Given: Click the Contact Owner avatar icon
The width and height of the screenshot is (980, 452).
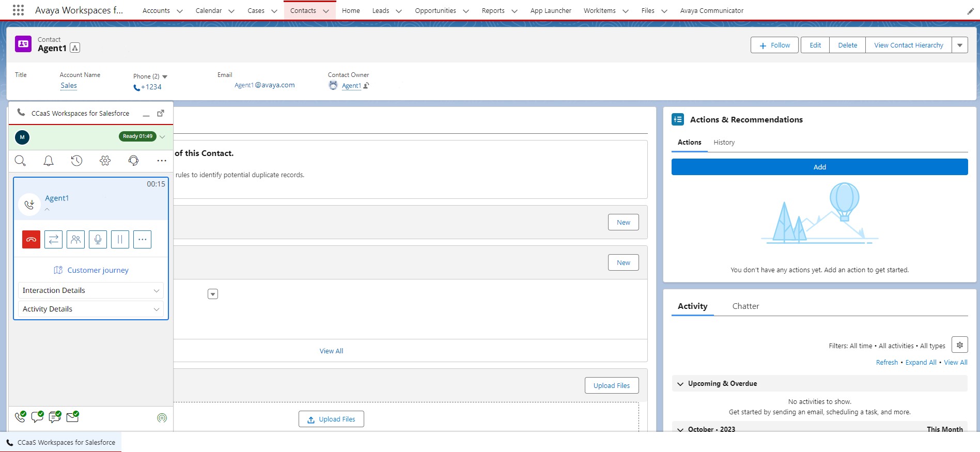Looking at the screenshot, I should (333, 86).
